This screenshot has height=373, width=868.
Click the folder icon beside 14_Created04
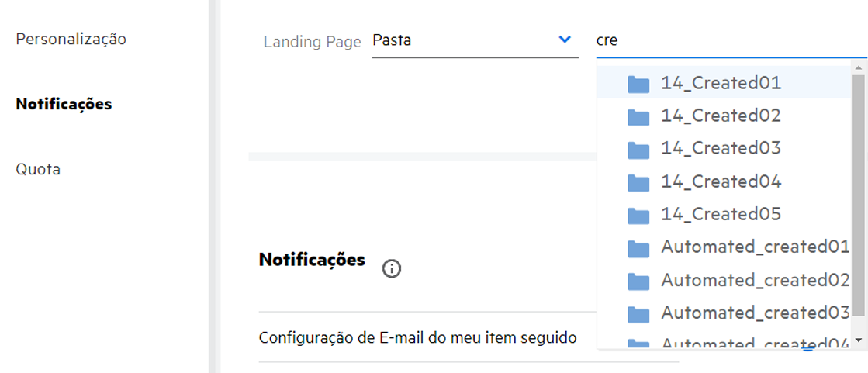pyautogui.click(x=638, y=182)
